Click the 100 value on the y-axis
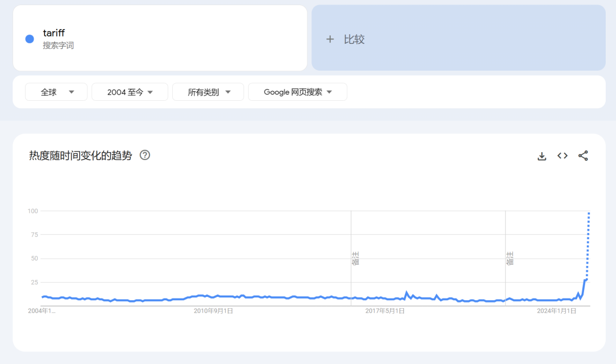This screenshot has height=364, width=616. click(x=33, y=211)
